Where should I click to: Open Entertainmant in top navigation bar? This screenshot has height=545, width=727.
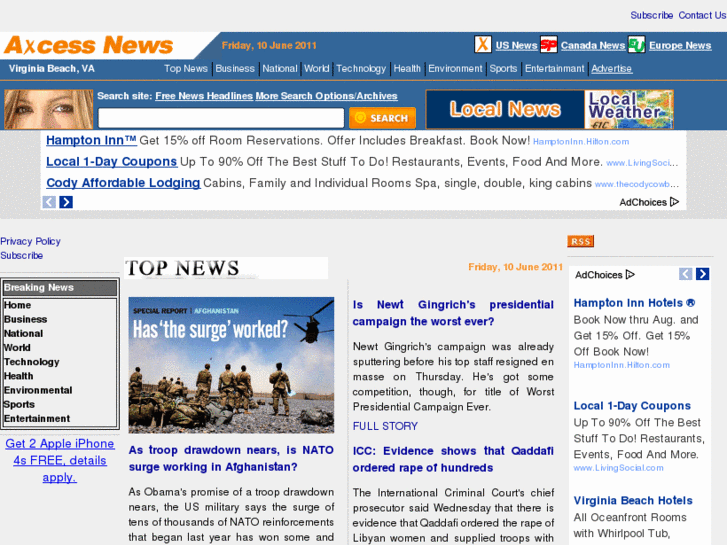pos(555,69)
